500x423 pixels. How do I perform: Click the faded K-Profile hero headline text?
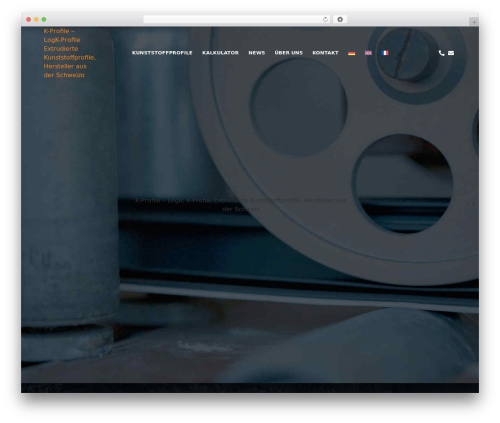[x=241, y=205]
